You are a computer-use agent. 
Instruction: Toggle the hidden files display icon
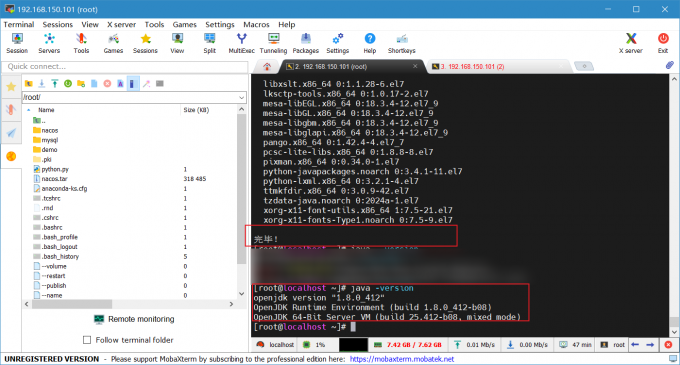click(x=133, y=84)
